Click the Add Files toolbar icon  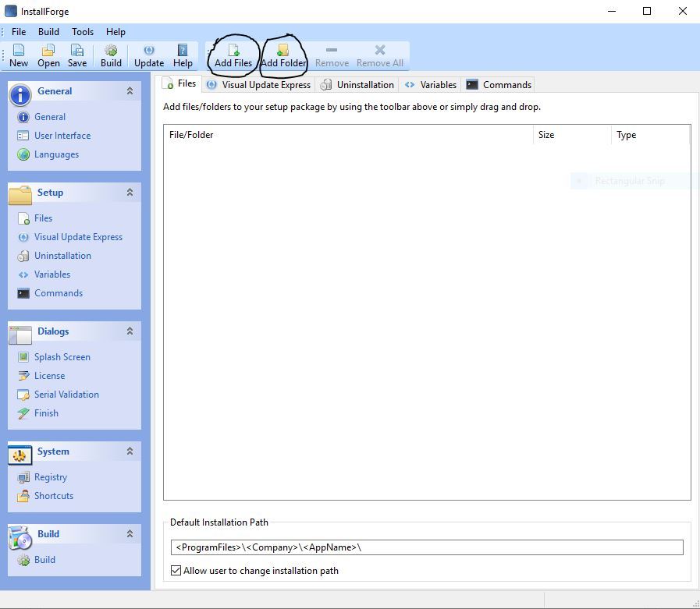pos(233,51)
